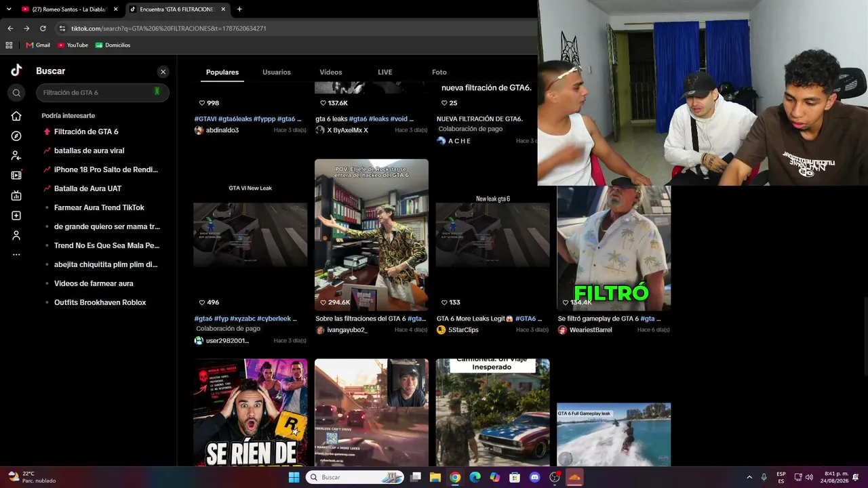
Task: Open Discord from the taskbar
Action: point(534,477)
